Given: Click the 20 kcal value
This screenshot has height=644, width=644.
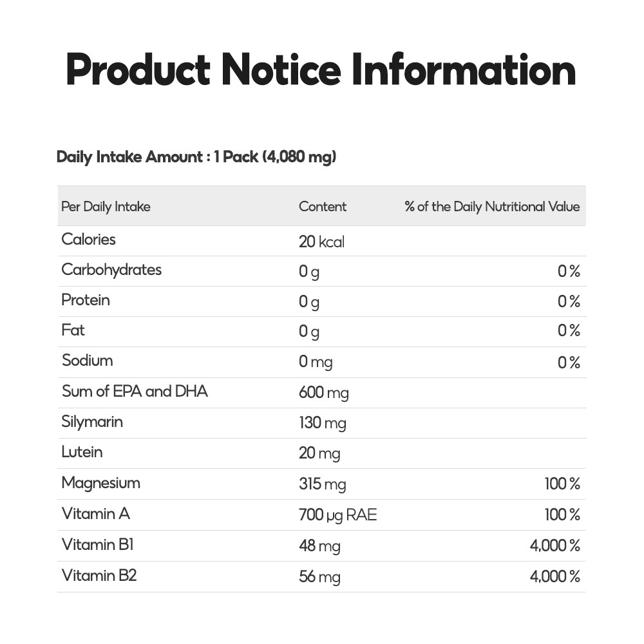Looking at the screenshot, I should pyautogui.click(x=321, y=242).
